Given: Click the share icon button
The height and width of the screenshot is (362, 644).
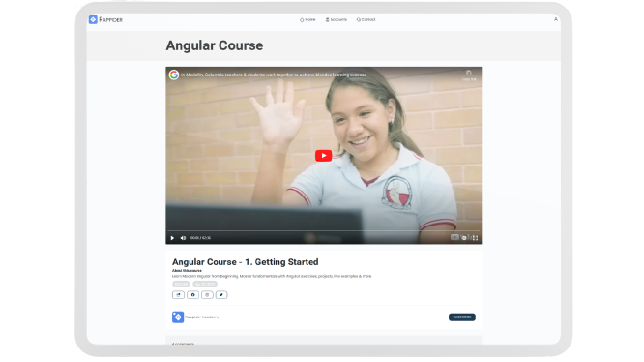Looking at the screenshot, I should (178, 294).
